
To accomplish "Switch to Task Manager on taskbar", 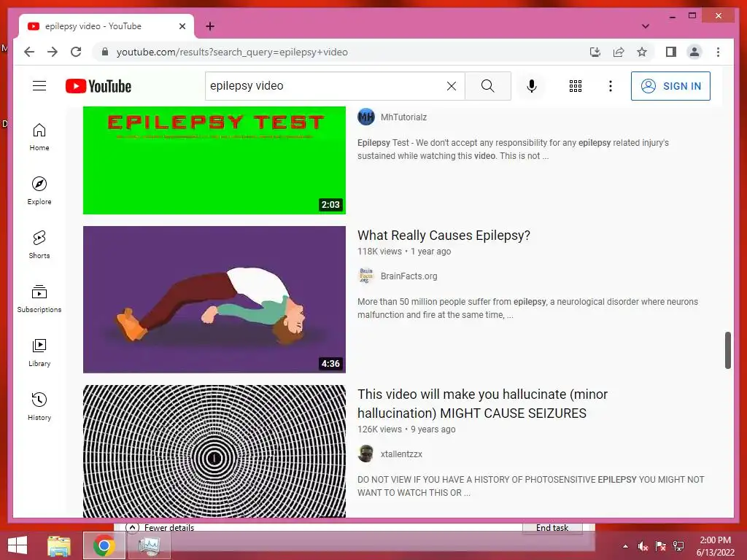I will [150, 545].
